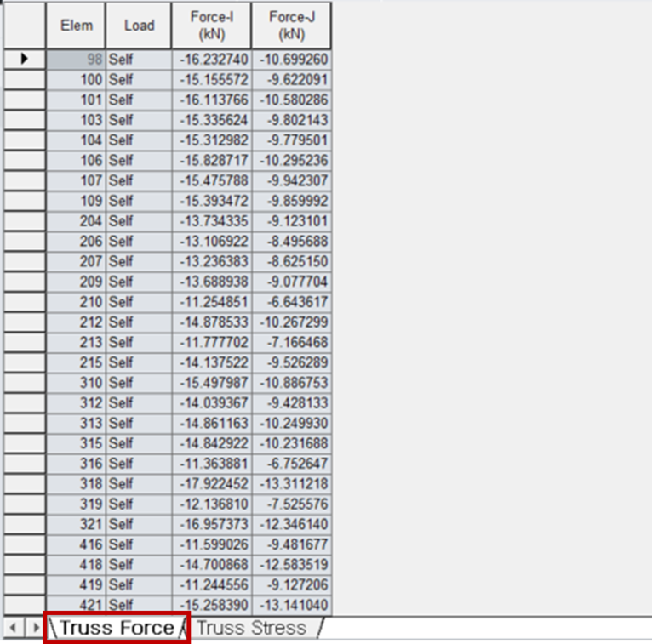
Task: Click Force-J value -10.580286 for element 101
Action: click(x=291, y=100)
